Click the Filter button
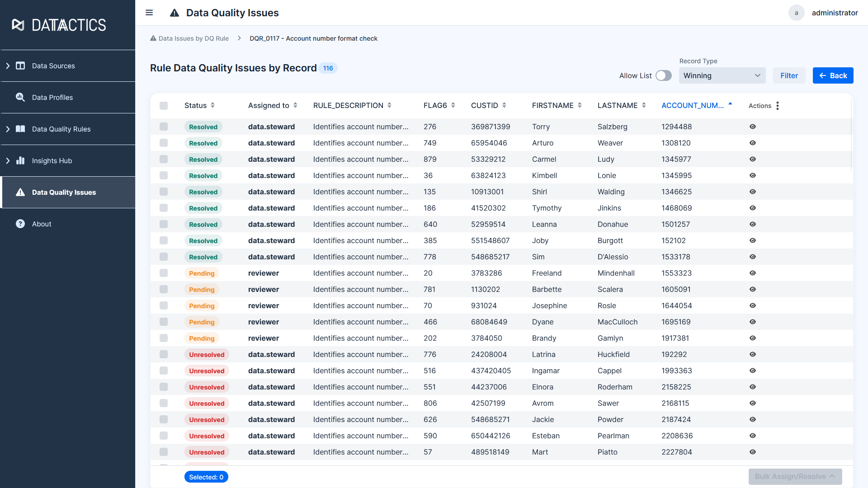 coord(789,75)
